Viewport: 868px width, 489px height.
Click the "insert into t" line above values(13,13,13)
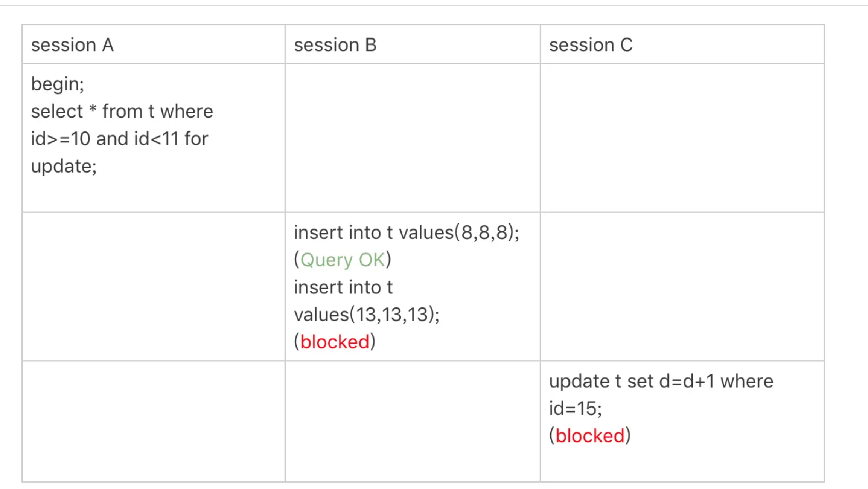click(x=343, y=287)
